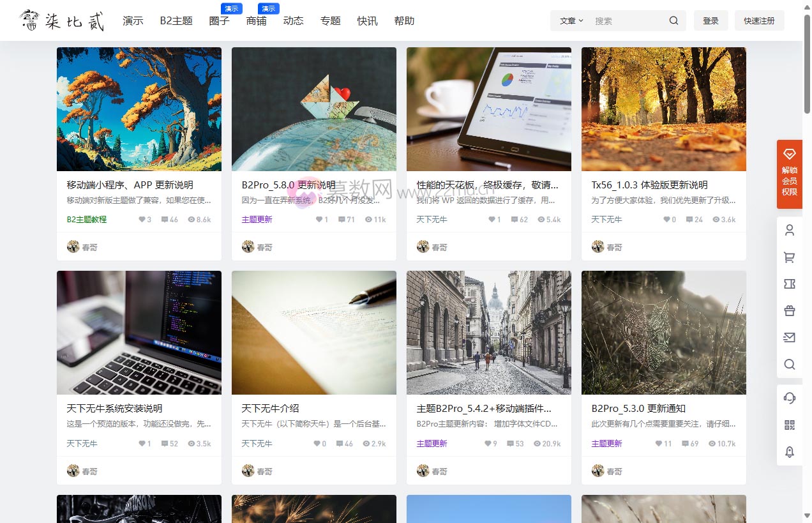
Task: Open the globe with paper boat thumbnail
Action: (x=313, y=109)
